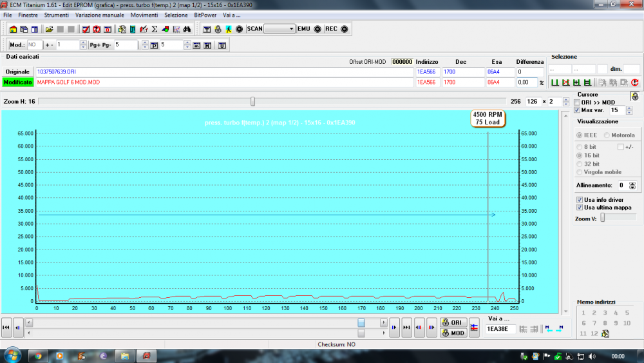This screenshot has height=363, width=644.
Task: Toggle the Usa info driver checkbox
Action: pos(580,200)
